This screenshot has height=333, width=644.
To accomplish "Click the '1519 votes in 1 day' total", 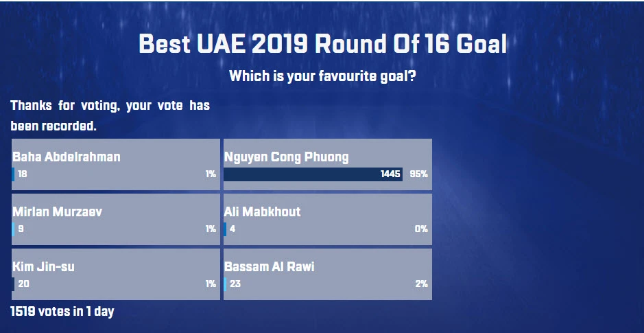I will pos(62,312).
